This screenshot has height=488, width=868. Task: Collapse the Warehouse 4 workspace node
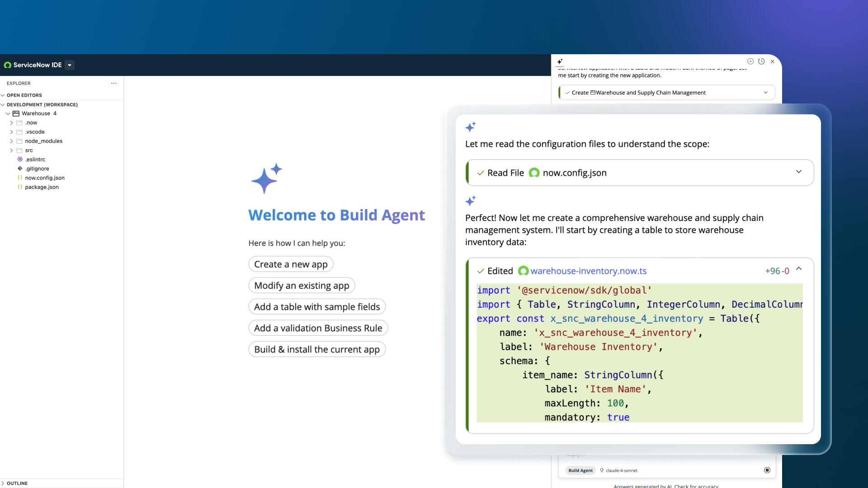pos(8,113)
